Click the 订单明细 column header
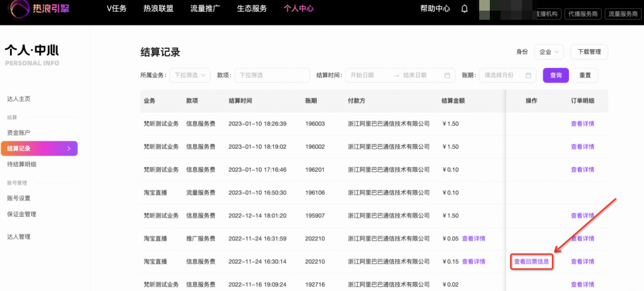The image size is (644, 291). [583, 101]
